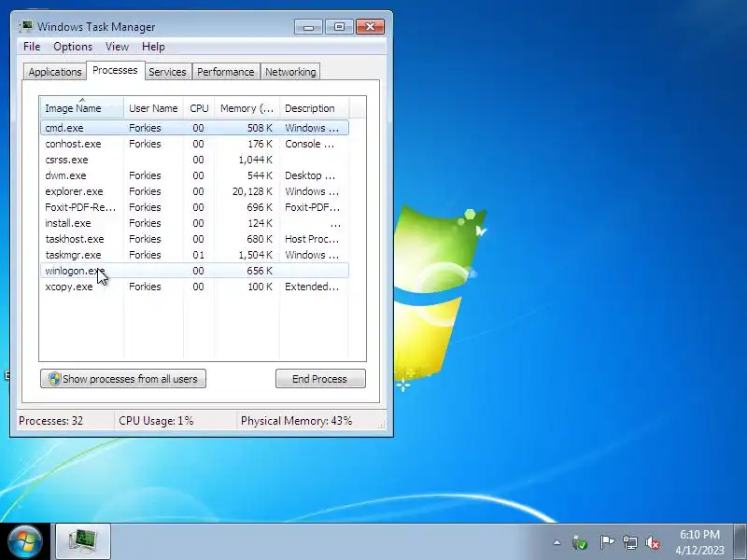Screen dimensions: 747x560
Task: Click Physical Memory: 43% status text
Action: click(x=296, y=421)
